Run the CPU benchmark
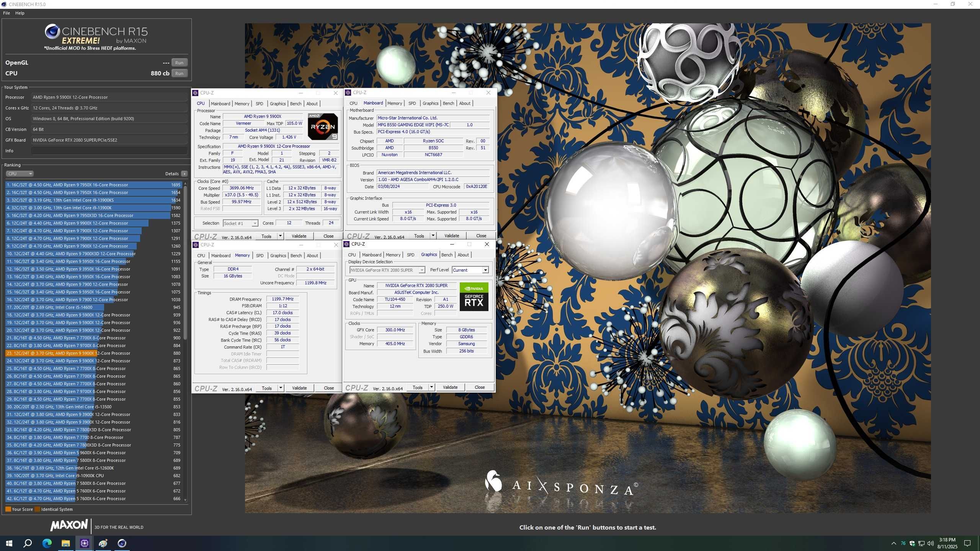980x551 pixels. (179, 73)
